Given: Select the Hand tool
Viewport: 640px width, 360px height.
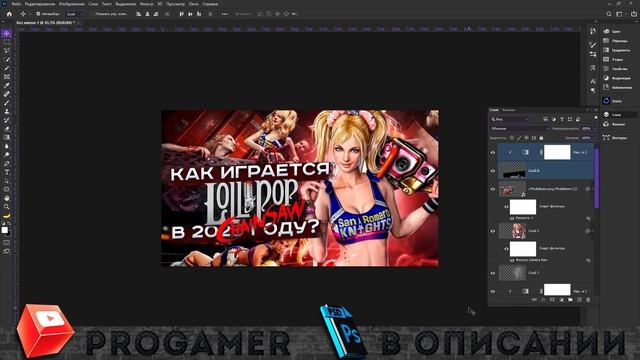Looking at the screenshot, I should pyautogui.click(x=7, y=198).
